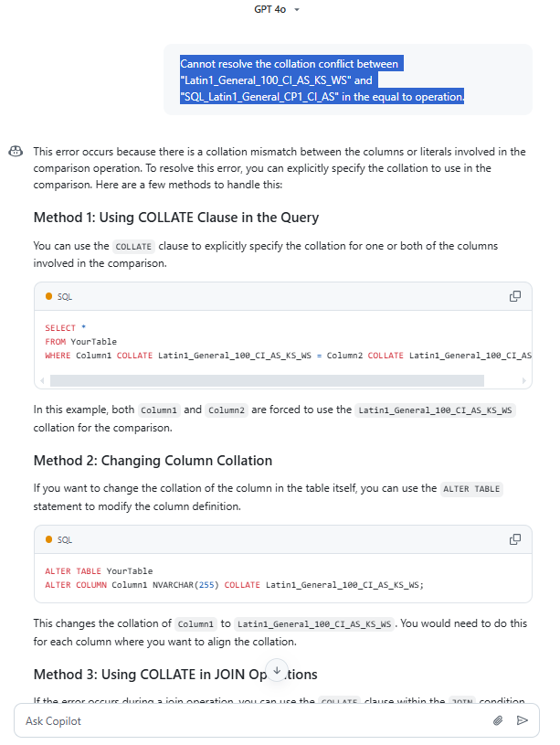Open the GPT 4o model dropdown

tap(278, 9)
